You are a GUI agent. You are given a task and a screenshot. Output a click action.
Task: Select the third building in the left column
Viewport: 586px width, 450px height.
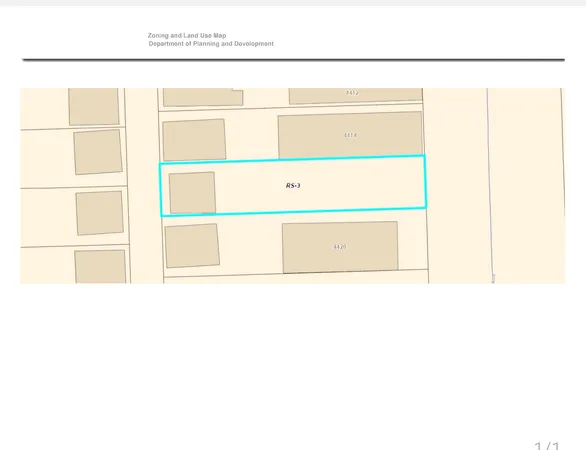99,213
